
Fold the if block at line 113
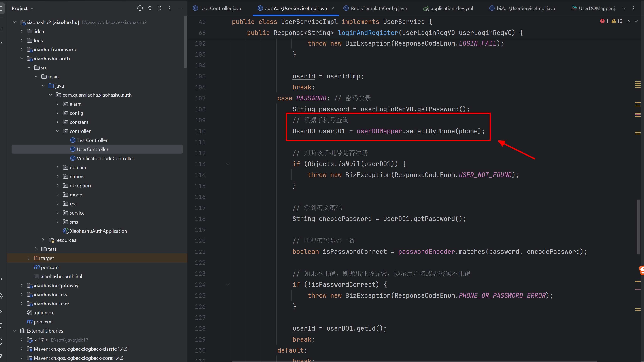pyautogui.click(x=228, y=164)
